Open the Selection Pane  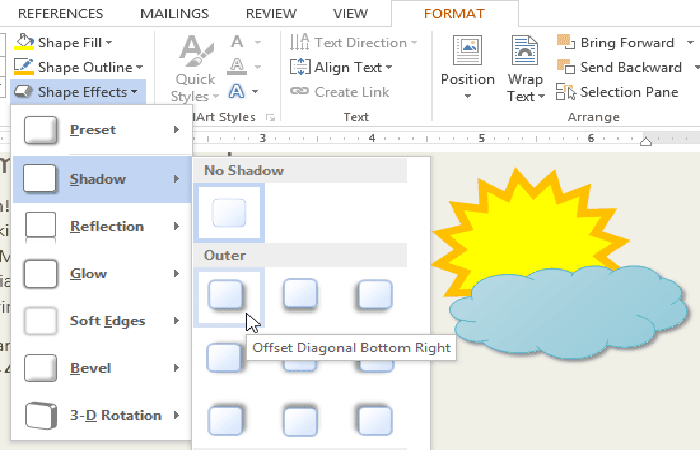[567, 92]
